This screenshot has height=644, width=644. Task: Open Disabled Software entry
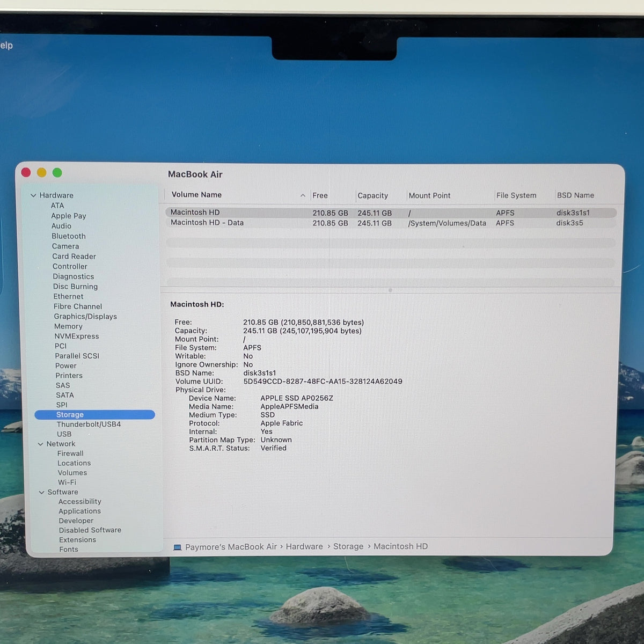point(90,530)
